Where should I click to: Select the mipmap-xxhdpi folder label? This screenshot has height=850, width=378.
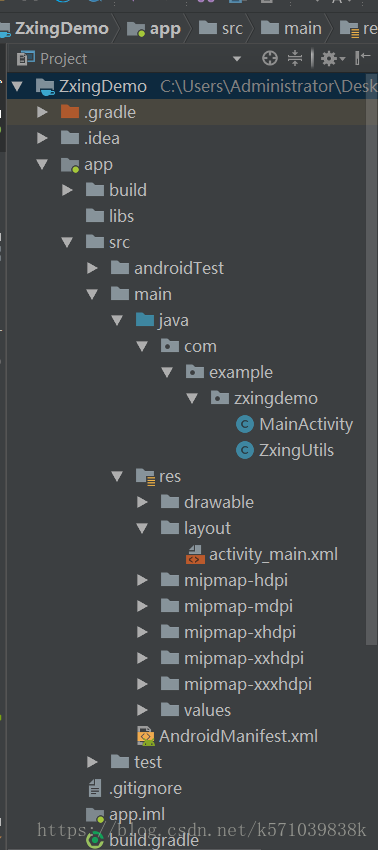244,659
